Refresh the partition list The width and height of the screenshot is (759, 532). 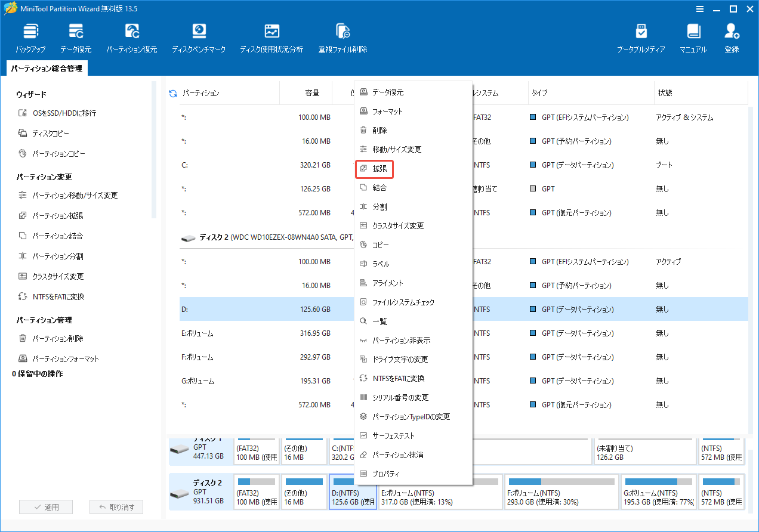(x=172, y=93)
